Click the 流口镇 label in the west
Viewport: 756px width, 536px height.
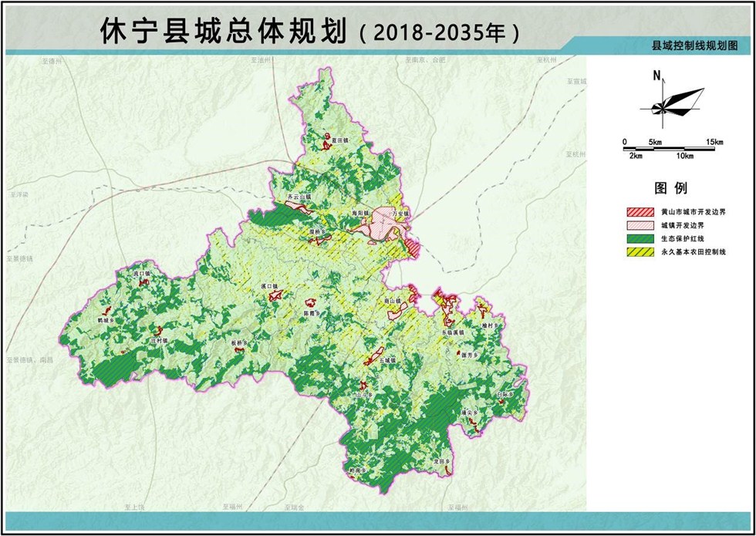pos(143,274)
